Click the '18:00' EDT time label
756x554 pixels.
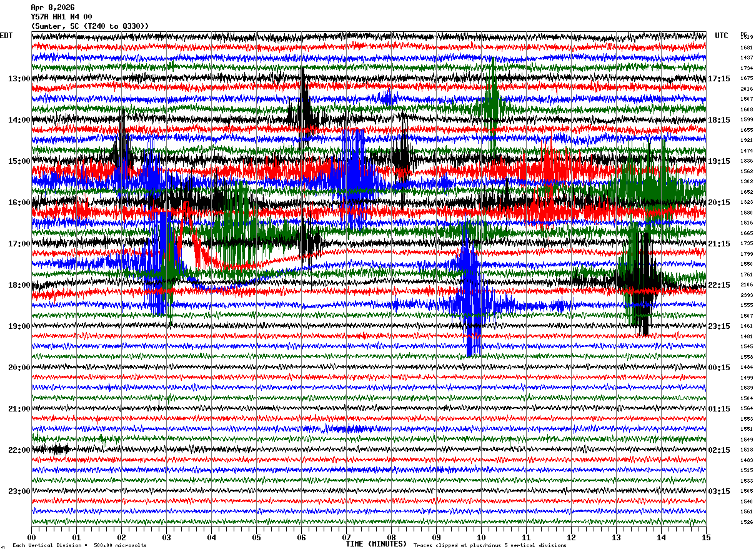click(x=19, y=285)
